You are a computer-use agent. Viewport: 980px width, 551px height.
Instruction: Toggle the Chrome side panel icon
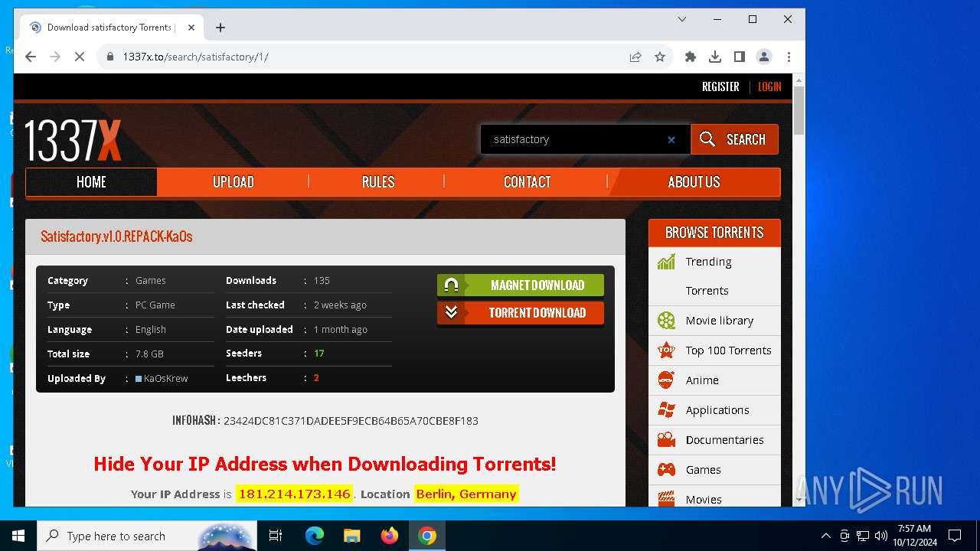(740, 57)
